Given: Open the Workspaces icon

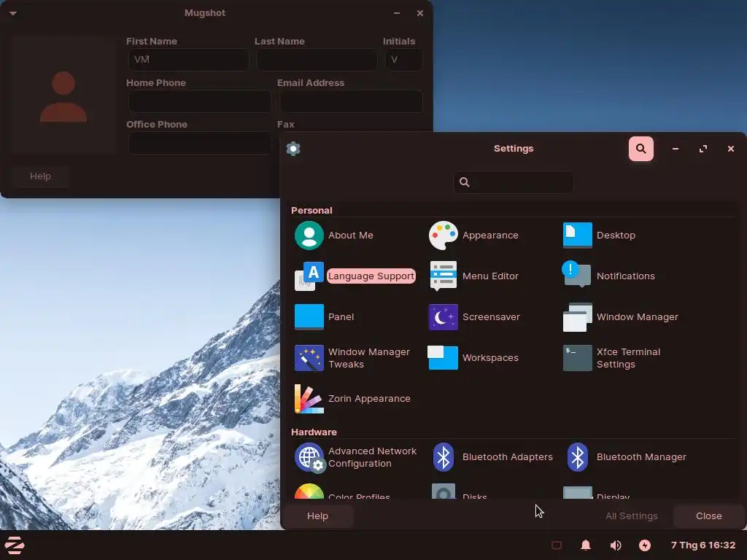Looking at the screenshot, I should click(x=443, y=357).
